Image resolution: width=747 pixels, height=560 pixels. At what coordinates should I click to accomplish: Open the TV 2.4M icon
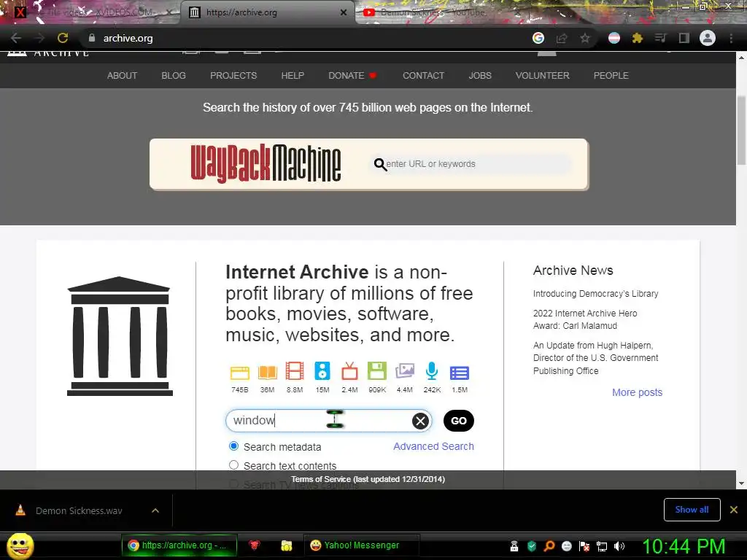pos(349,371)
